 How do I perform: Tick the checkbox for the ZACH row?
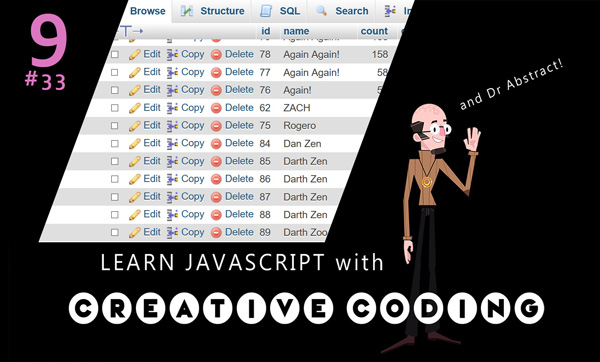pyautogui.click(x=115, y=108)
